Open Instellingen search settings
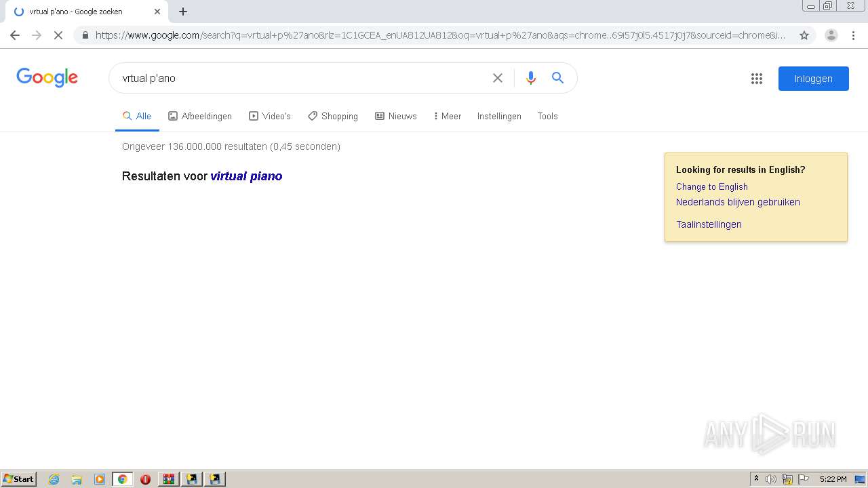Screen dimensions: 868x488 pos(499,116)
